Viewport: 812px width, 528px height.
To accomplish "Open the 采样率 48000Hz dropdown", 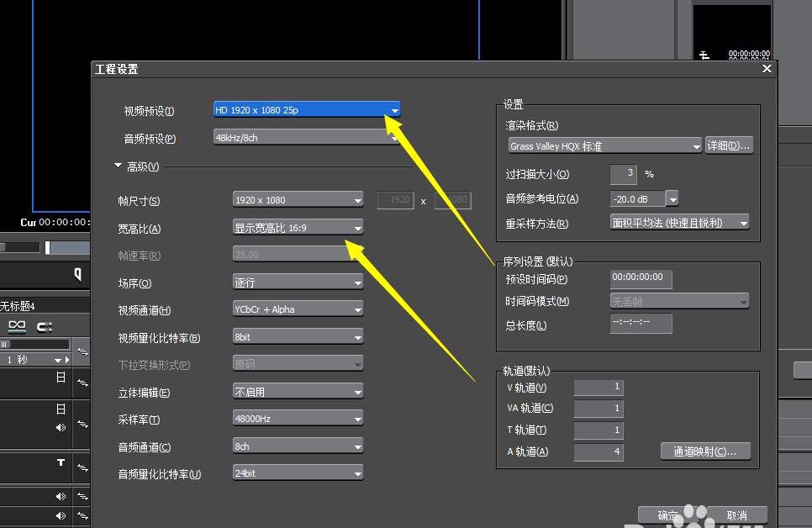I will 298,419.
